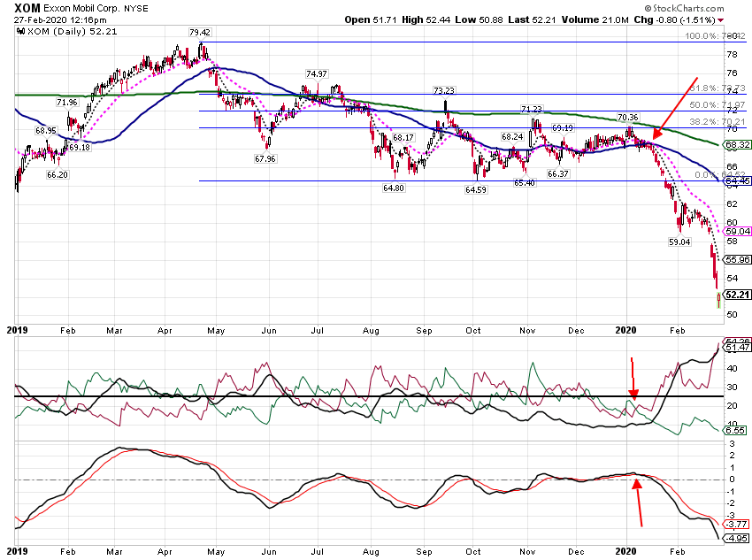Click the 71.23 price label
This screenshot has height=560, width=752.
point(532,110)
